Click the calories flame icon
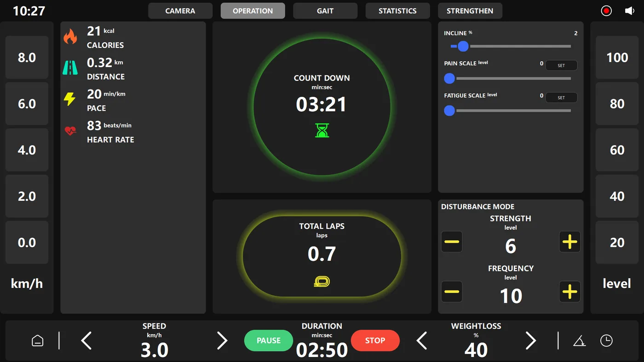This screenshot has height=362, width=644. pos(70,37)
